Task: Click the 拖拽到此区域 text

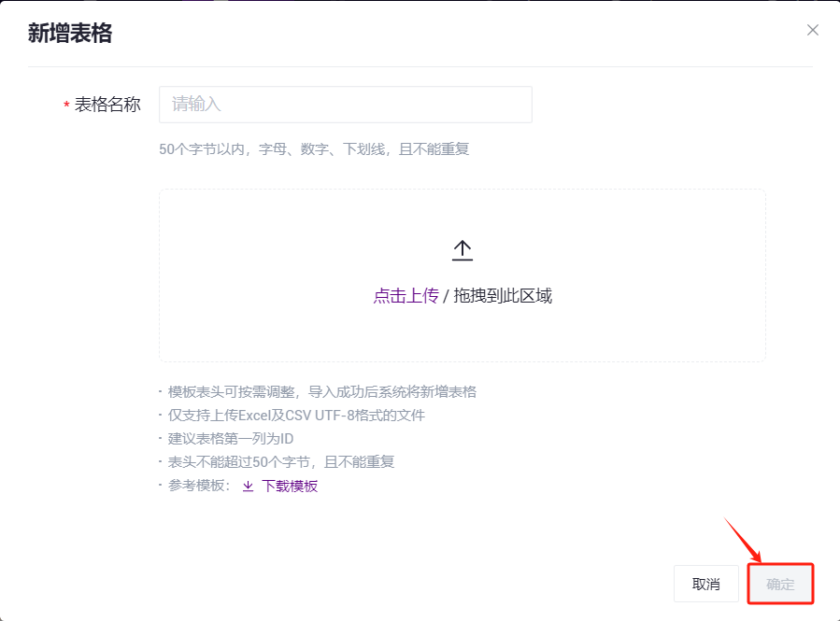Action: (x=503, y=295)
